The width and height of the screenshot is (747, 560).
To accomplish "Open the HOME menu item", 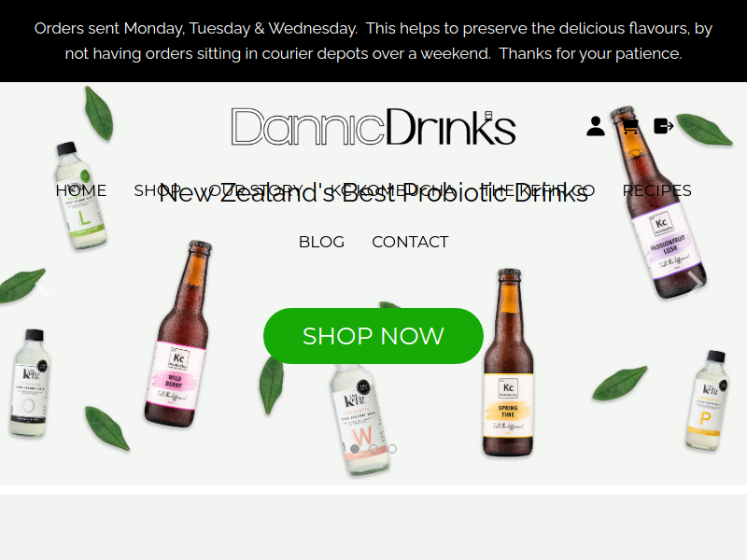I will pos(81,190).
